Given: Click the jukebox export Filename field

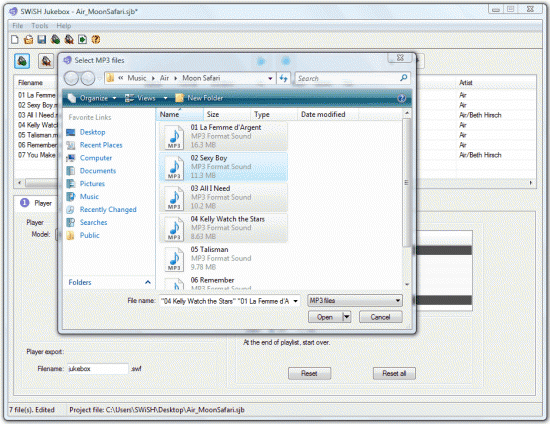Looking at the screenshot, I should [98, 369].
